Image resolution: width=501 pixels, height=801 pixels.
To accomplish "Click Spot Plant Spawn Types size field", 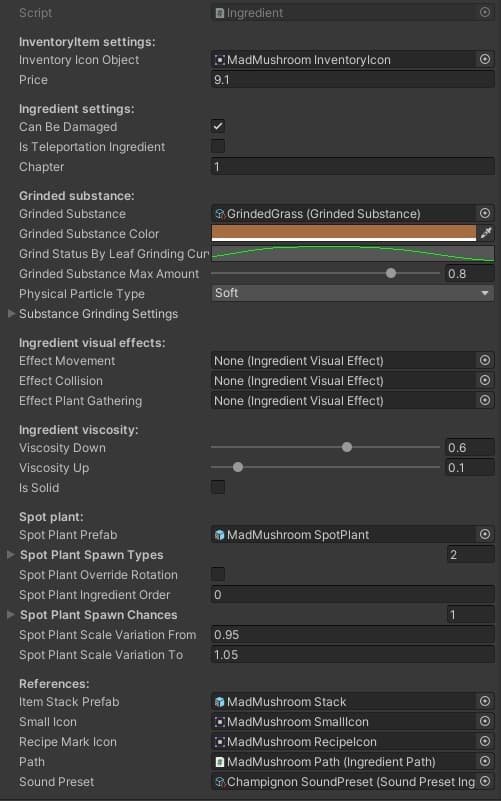I will tap(470, 555).
